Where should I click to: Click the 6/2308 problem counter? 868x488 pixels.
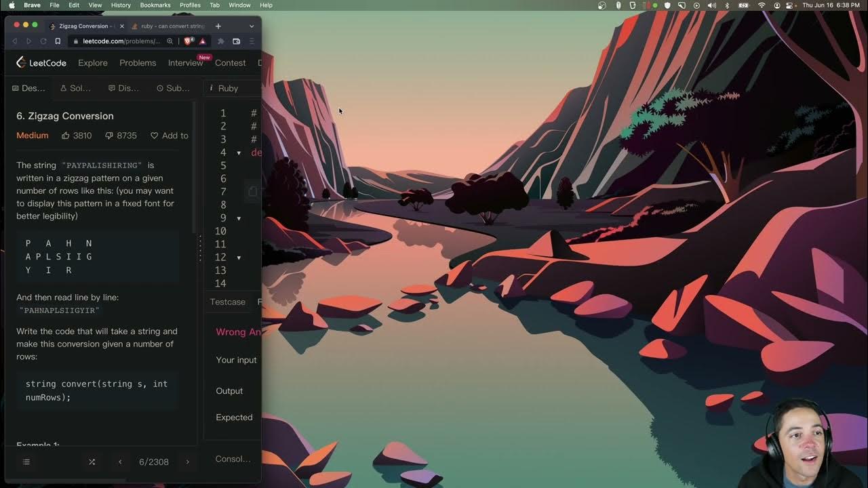[154, 462]
